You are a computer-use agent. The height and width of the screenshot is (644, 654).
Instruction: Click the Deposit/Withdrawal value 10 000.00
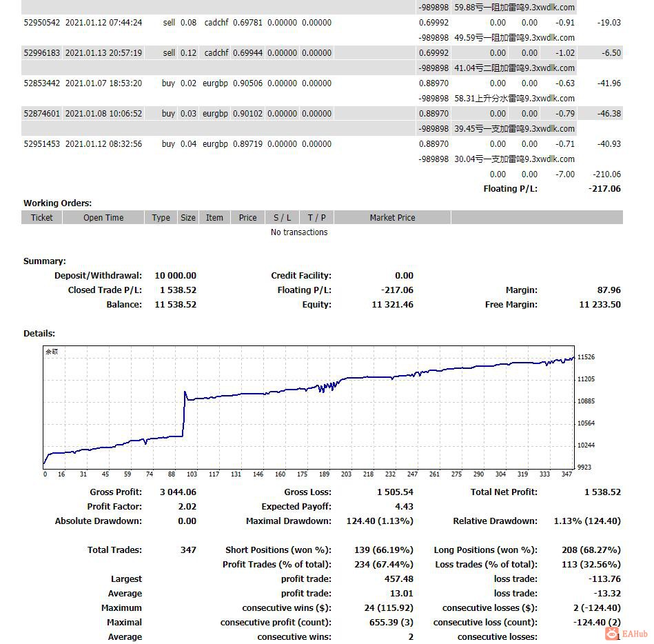(x=176, y=276)
